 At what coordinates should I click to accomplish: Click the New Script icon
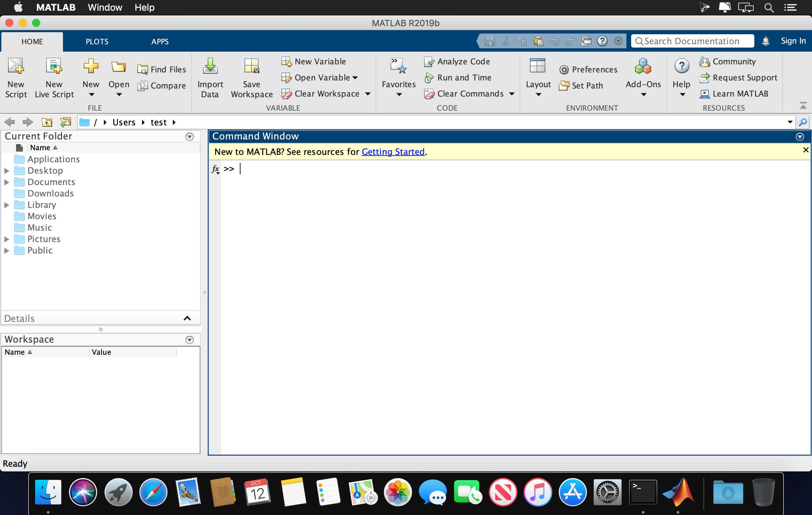click(16, 66)
